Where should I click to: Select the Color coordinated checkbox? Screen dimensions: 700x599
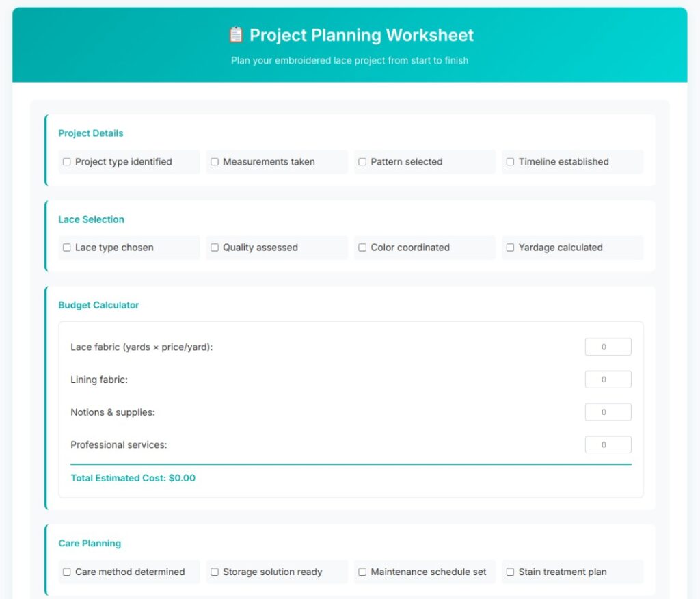coord(362,248)
